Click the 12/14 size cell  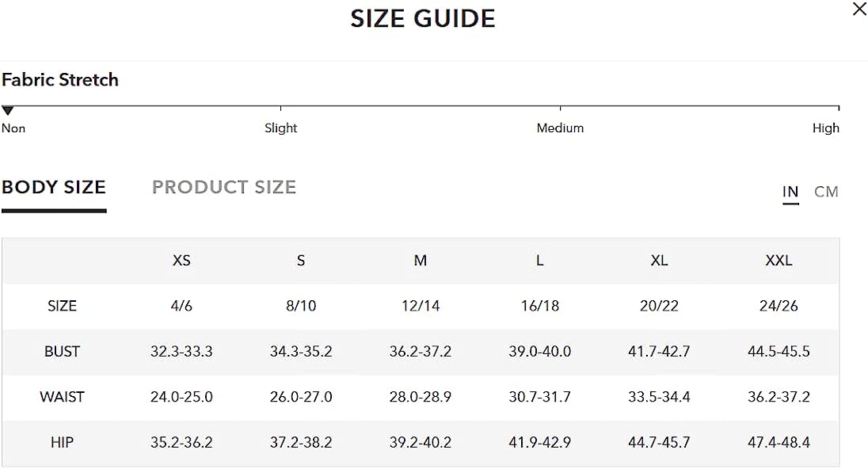point(421,306)
